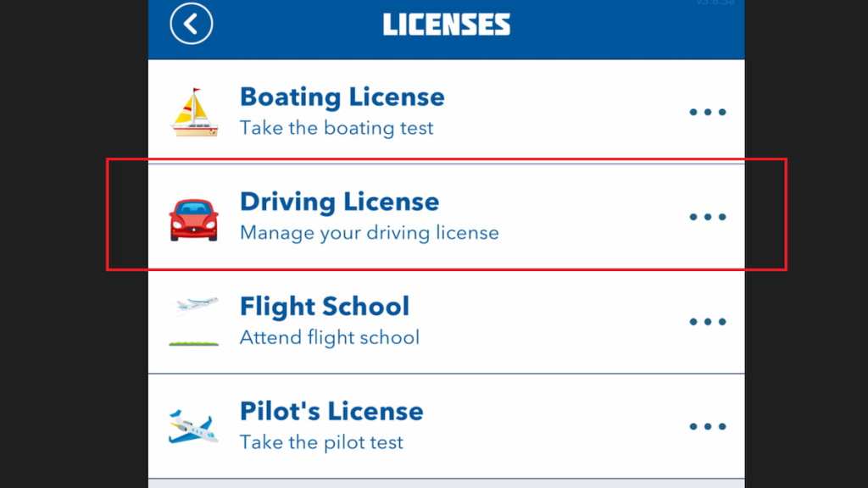Tap the three-dot icon next to Driving License

(708, 216)
